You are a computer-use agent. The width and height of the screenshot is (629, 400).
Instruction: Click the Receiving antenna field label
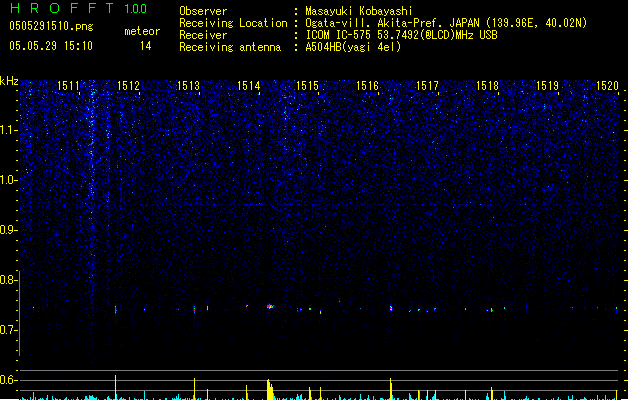pos(230,47)
